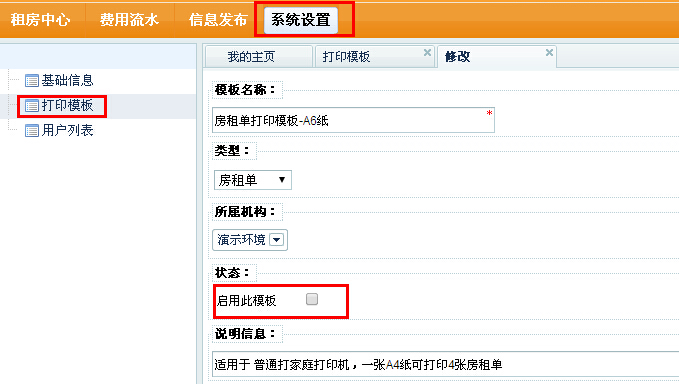Switch to the 我的主页 tab
The width and height of the screenshot is (679, 384).
coord(259,57)
